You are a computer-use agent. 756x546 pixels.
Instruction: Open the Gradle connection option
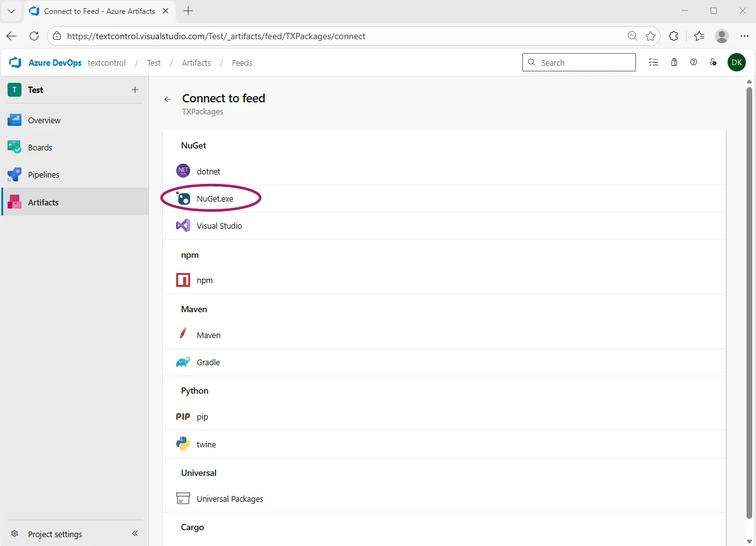[x=208, y=362]
